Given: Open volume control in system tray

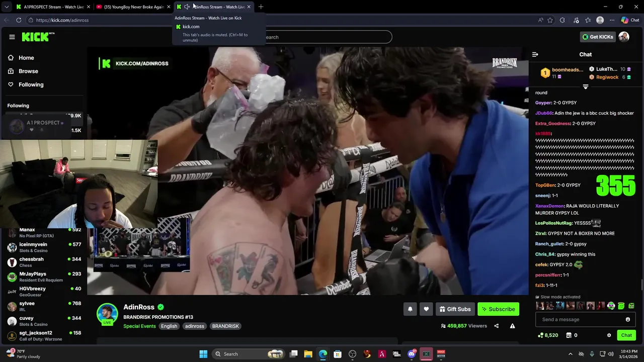Looking at the screenshot, I should (611, 354).
